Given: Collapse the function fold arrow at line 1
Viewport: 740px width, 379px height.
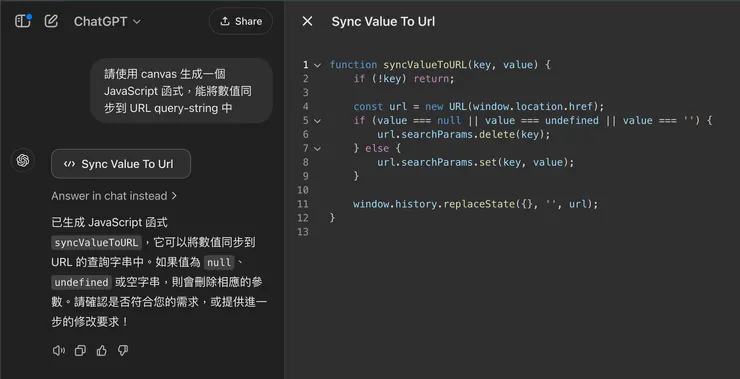Looking at the screenshot, I should click(x=318, y=65).
